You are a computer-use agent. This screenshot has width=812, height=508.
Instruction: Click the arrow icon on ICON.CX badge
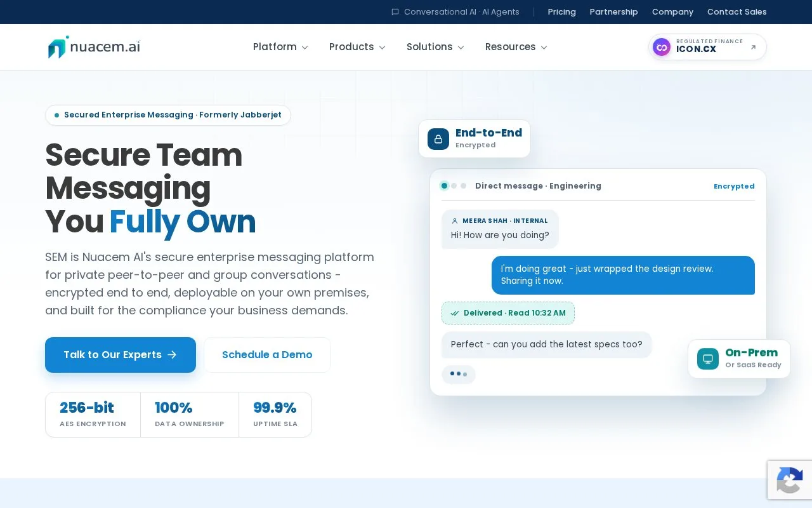(x=753, y=47)
